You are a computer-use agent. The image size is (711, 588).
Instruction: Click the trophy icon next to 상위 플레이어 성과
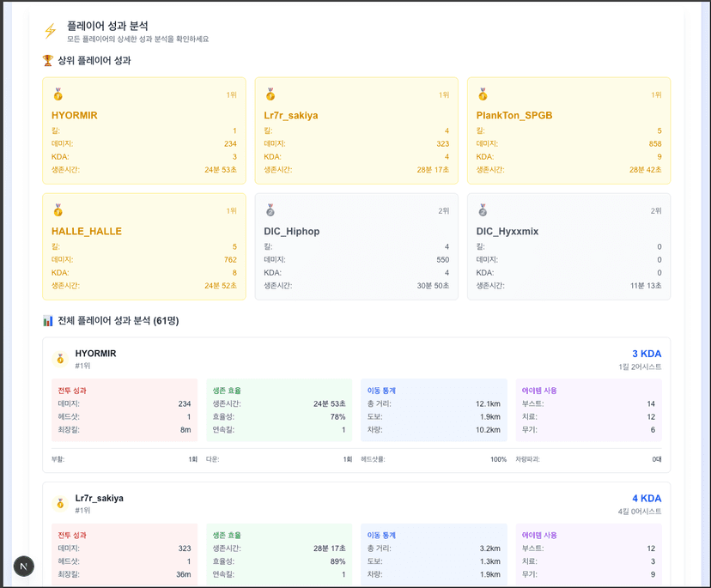(x=48, y=61)
